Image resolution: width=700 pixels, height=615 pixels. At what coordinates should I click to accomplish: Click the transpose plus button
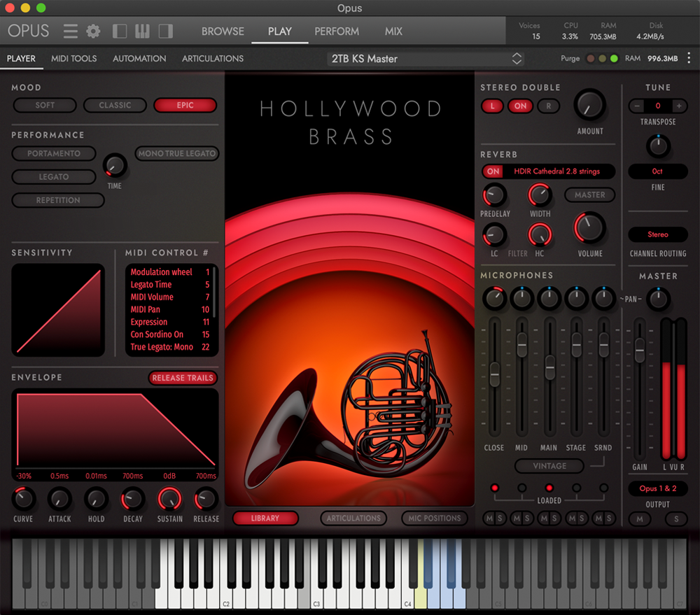coord(678,106)
